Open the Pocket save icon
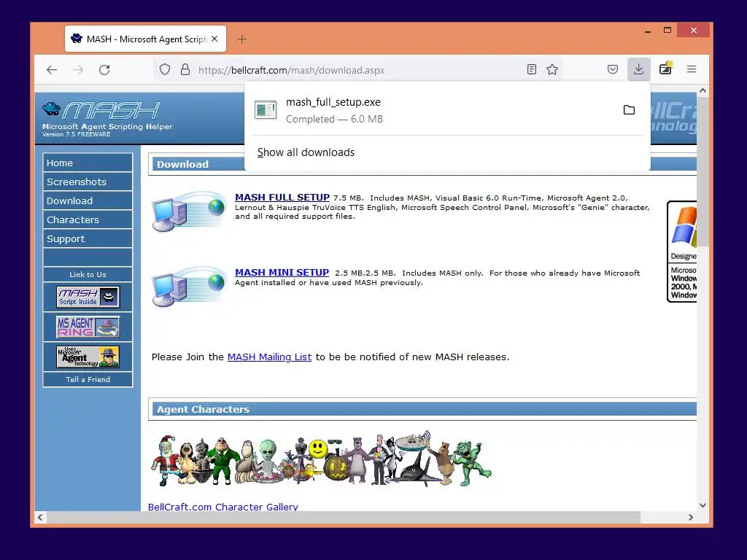The image size is (747, 560). tap(613, 69)
